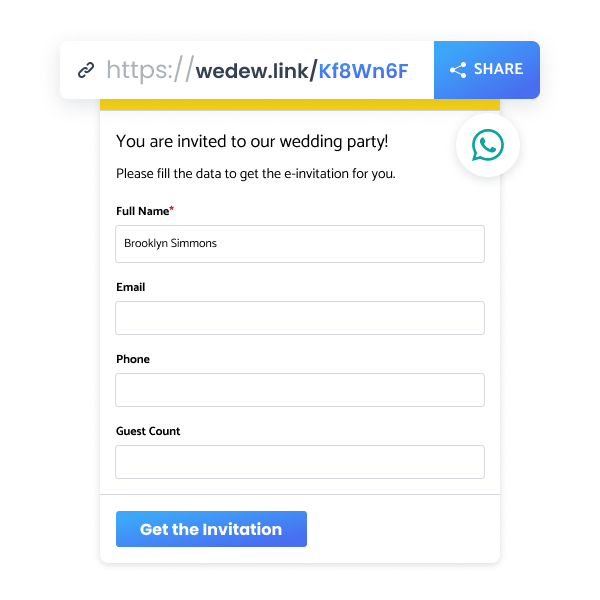Click into the Email input field
Screen dimensions: 600x600
tap(300, 318)
